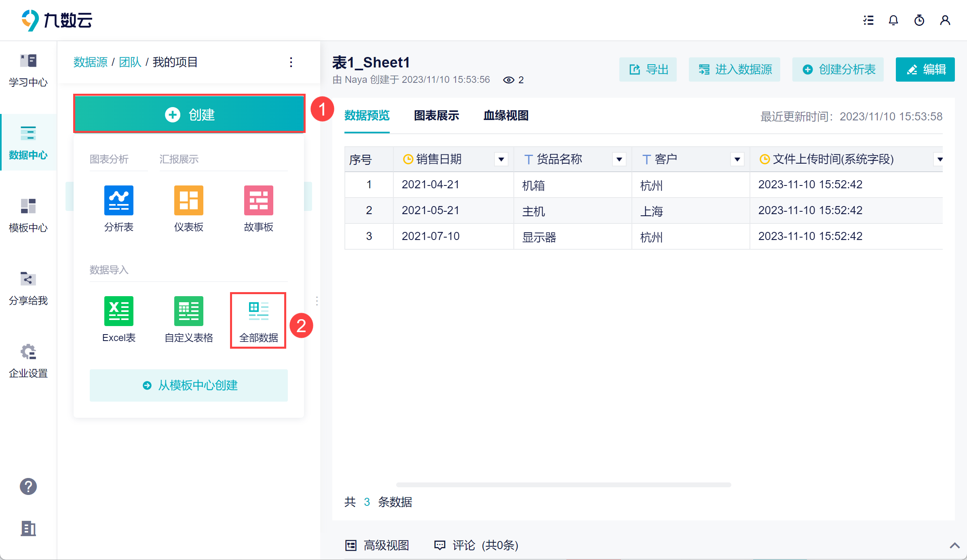Click the 导出 export button
This screenshot has width=967, height=560.
(x=648, y=69)
